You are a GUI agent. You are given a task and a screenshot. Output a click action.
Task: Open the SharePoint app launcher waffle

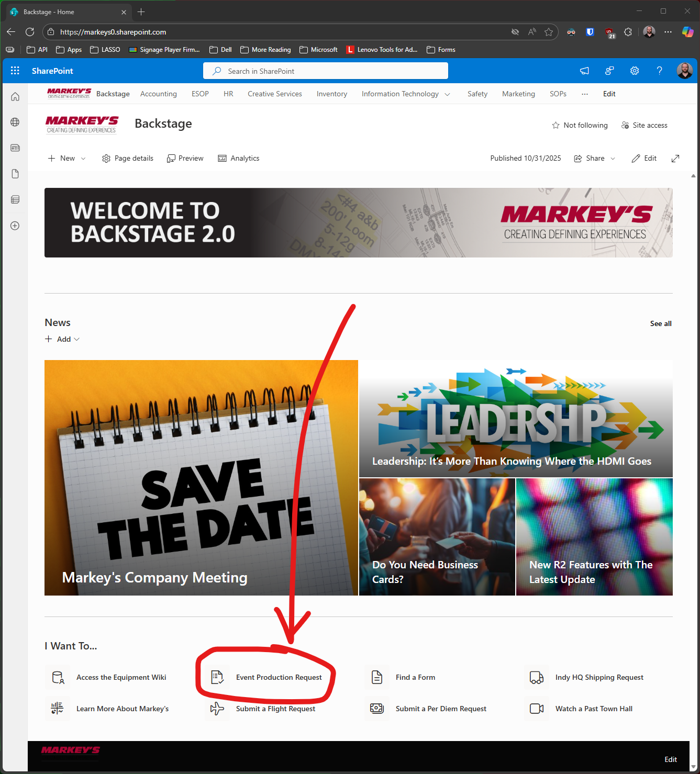(x=15, y=71)
